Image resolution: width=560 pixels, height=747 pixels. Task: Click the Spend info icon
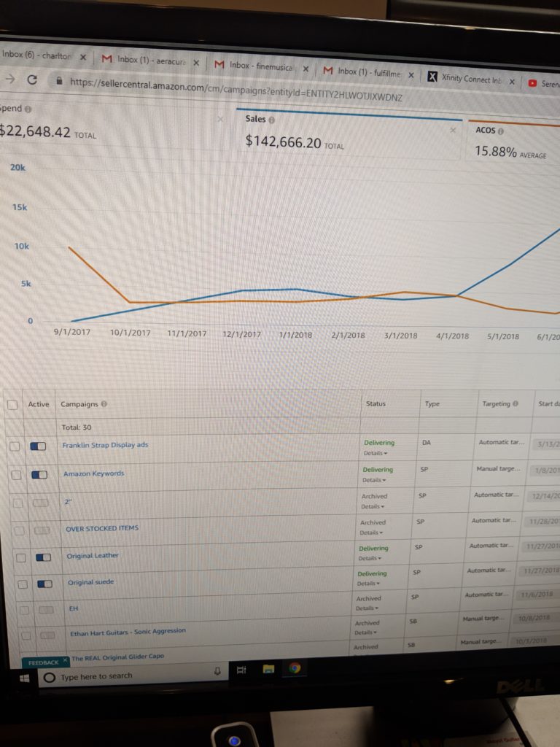click(28, 109)
